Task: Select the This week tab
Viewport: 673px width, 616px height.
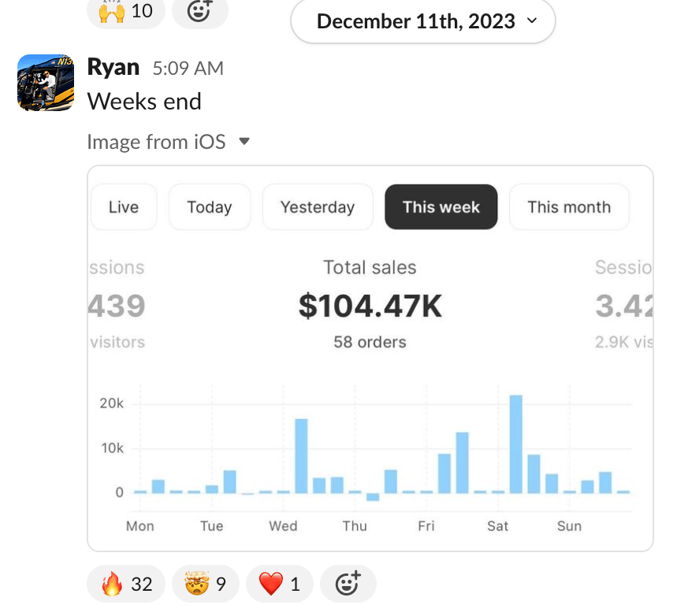Action: (x=441, y=207)
